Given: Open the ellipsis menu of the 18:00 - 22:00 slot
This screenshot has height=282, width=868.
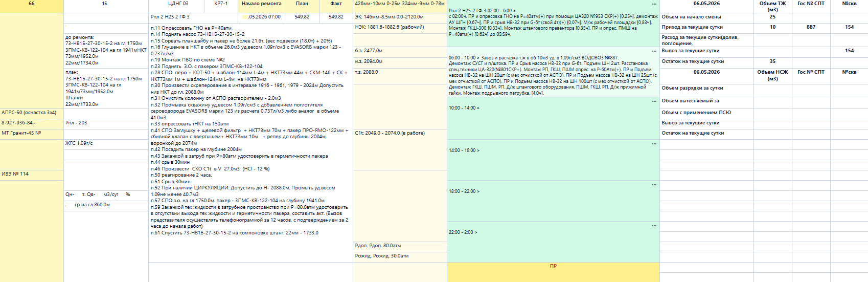Looking at the screenshot, I should point(654,185).
